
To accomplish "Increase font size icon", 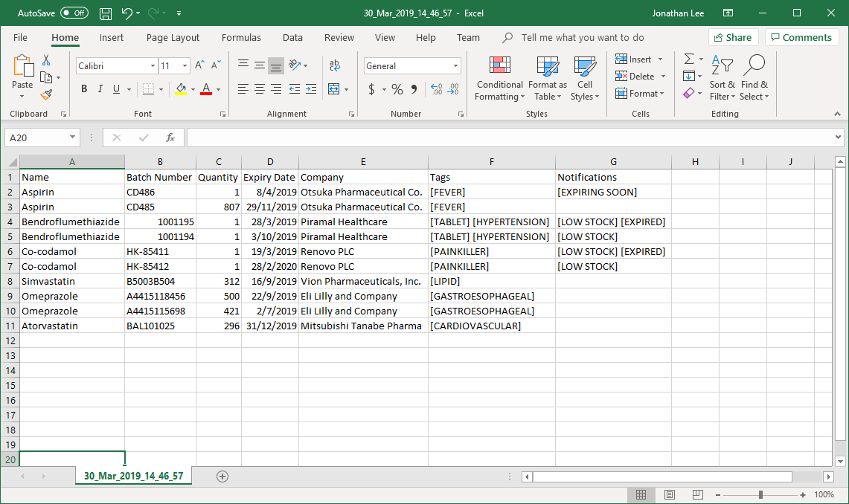I will click(x=200, y=65).
